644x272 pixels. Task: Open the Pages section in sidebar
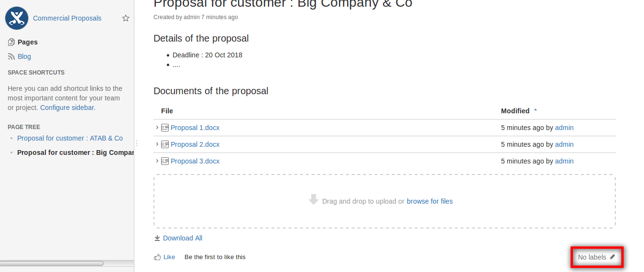(x=28, y=42)
